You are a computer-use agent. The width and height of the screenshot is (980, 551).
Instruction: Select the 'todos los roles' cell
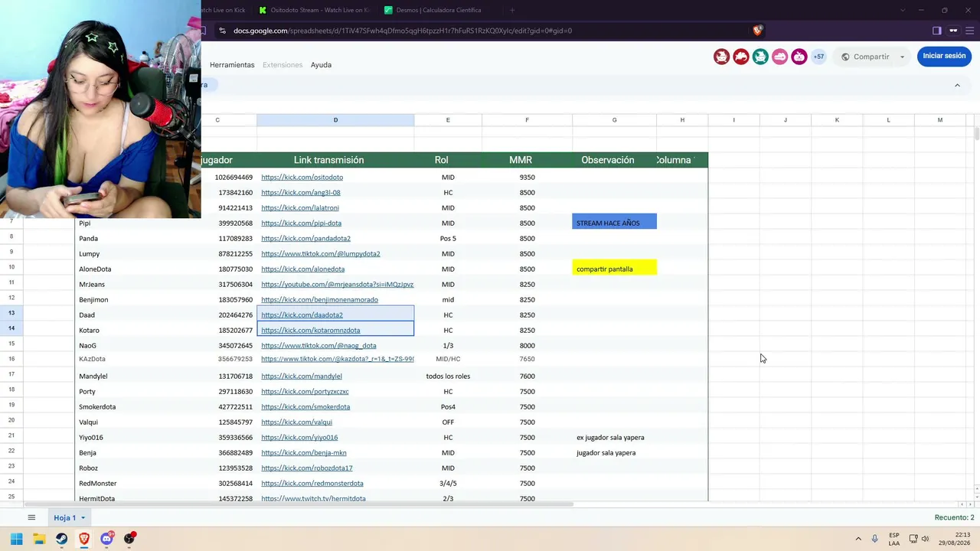coord(448,377)
